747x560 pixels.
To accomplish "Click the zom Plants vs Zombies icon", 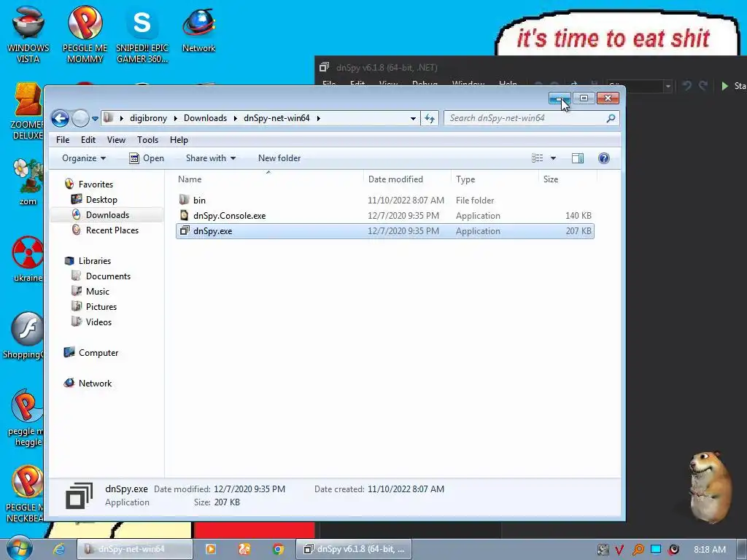I will (x=28, y=182).
